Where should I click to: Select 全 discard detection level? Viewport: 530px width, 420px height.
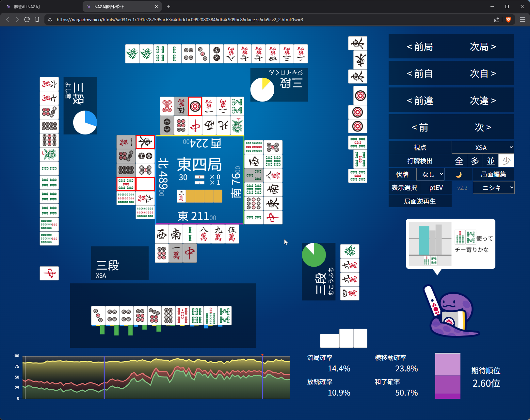pyautogui.click(x=459, y=161)
